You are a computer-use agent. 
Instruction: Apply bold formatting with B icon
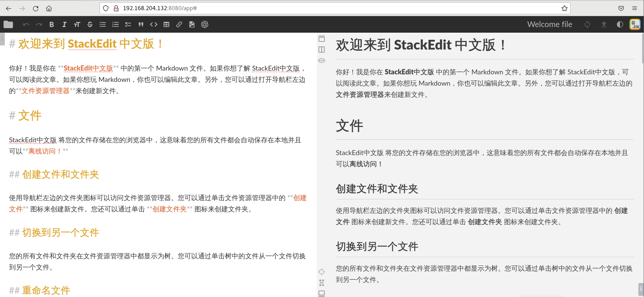(x=52, y=24)
